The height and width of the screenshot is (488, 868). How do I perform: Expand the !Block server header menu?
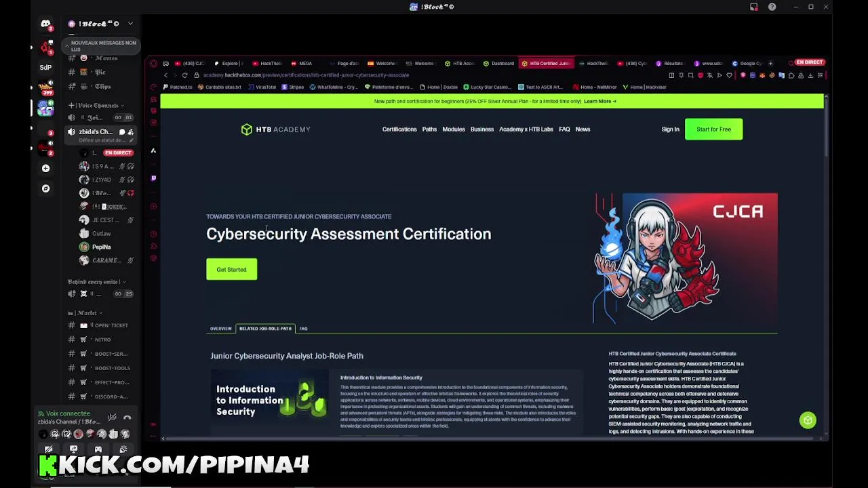tap(101, 24)
